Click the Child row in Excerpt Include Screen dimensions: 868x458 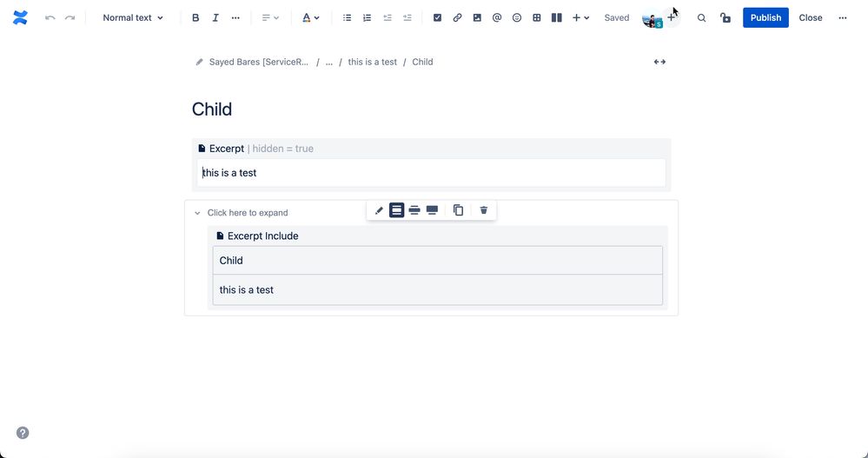click(x=437, y=261)
